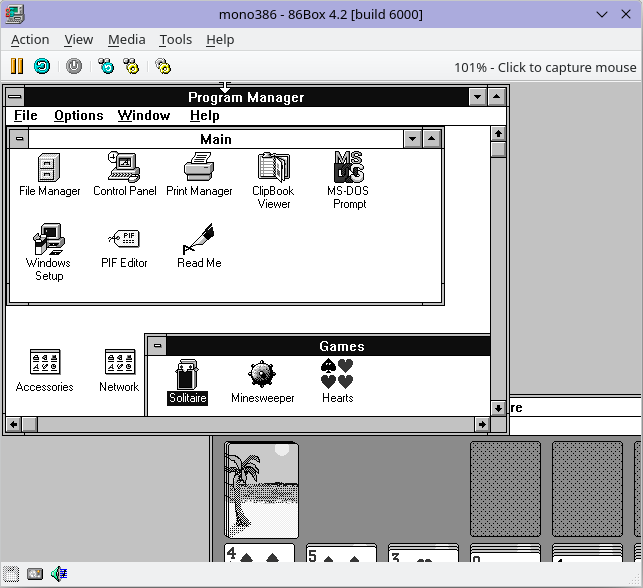Maximize the Program Manager window
This screenshot has height=588, width=643.
(497, 97)
